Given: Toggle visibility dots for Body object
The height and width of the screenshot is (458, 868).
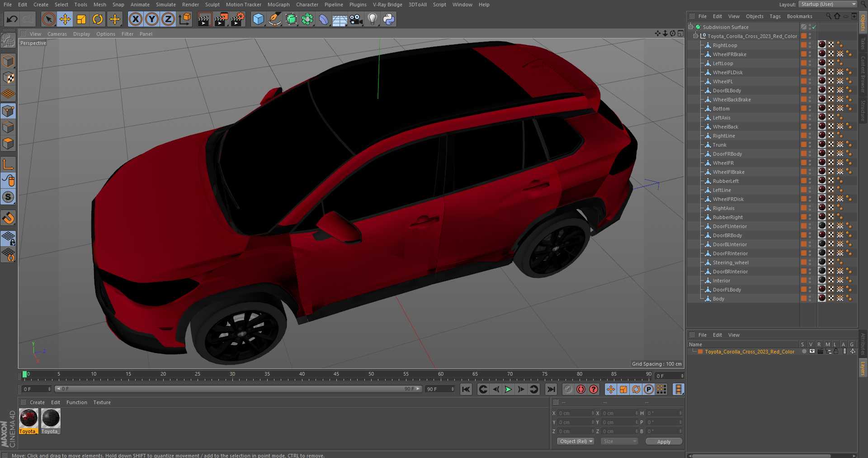Looking at the screenshot, I should point(810,299).
